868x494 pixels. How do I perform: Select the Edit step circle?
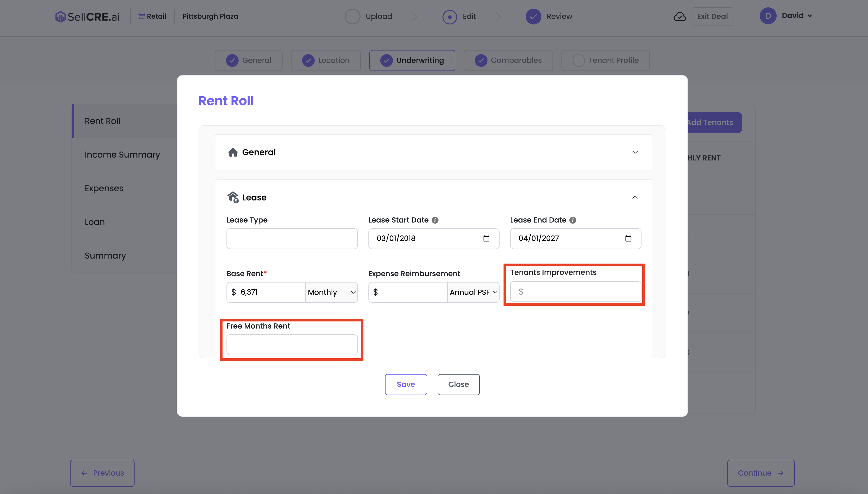pos(450,17)
